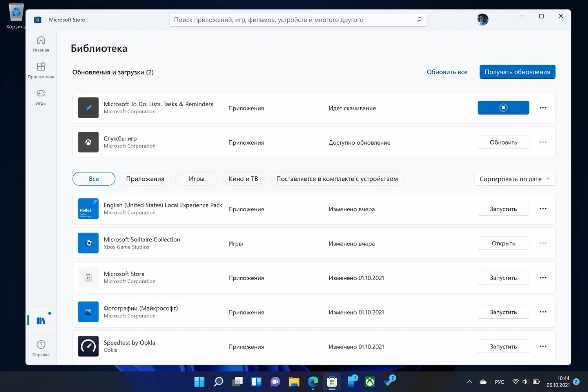Click the Microsoft Store logo in the title bar
The image size is (588, 392).
[x=38, y=20]
